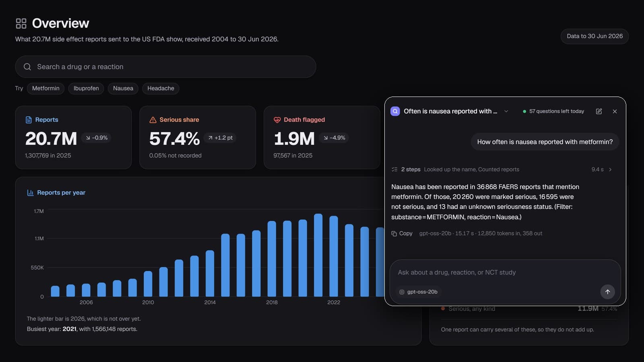Click the Data to 30 Jun 2026 badge

point(594,36)
